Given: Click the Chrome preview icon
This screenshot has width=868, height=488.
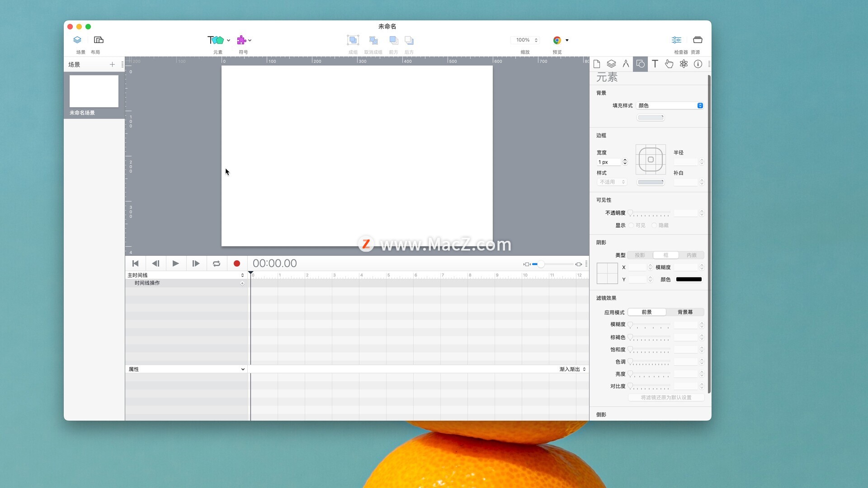Looking at the screenshot, I should (x=557, y=40).
